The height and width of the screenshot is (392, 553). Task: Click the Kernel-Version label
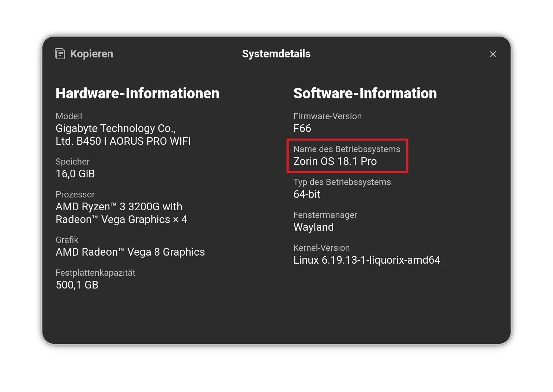pyautogui.click(x=321, y=248)
